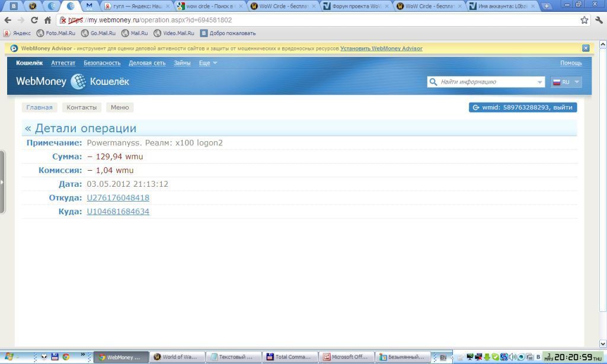Viewport: 607px width, 364px height.
Task: Click the browser home icon
Action: click(x=47, y=20)
